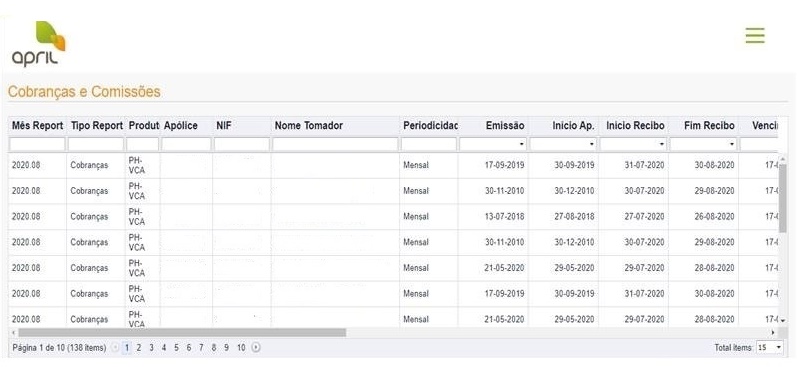This screenshot has width=797, height=367.
Task: Click horizontal scrollbar left arrow
Action: pos(13,332)
